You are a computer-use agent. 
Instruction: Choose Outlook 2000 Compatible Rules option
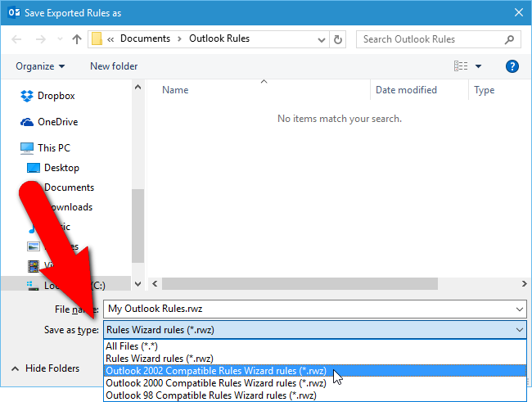coord(315,383)
